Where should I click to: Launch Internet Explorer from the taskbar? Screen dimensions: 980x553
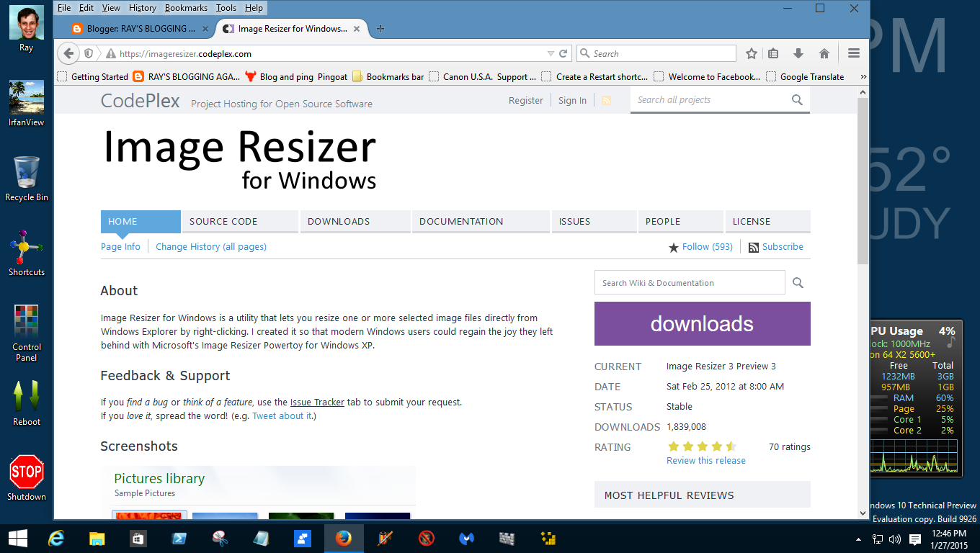tap(55, 538)
